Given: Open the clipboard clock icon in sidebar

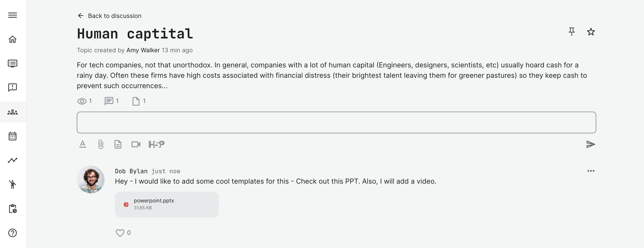Looking at the screenshot, I should click(13, 209).
